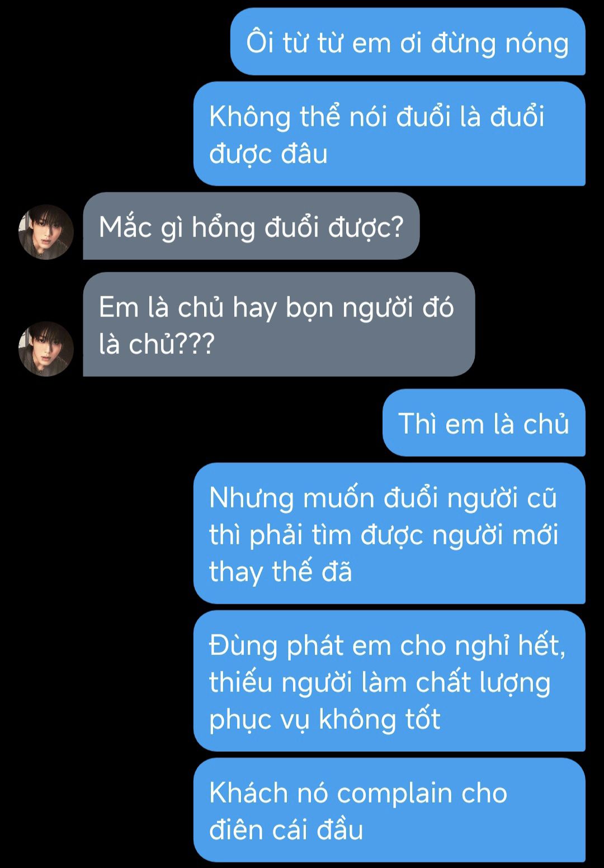Image resolution: width=604 pixels, height=868 pixels.
Task: Tap the word "nóng" in the top message
Action: (x=537, y=44)
